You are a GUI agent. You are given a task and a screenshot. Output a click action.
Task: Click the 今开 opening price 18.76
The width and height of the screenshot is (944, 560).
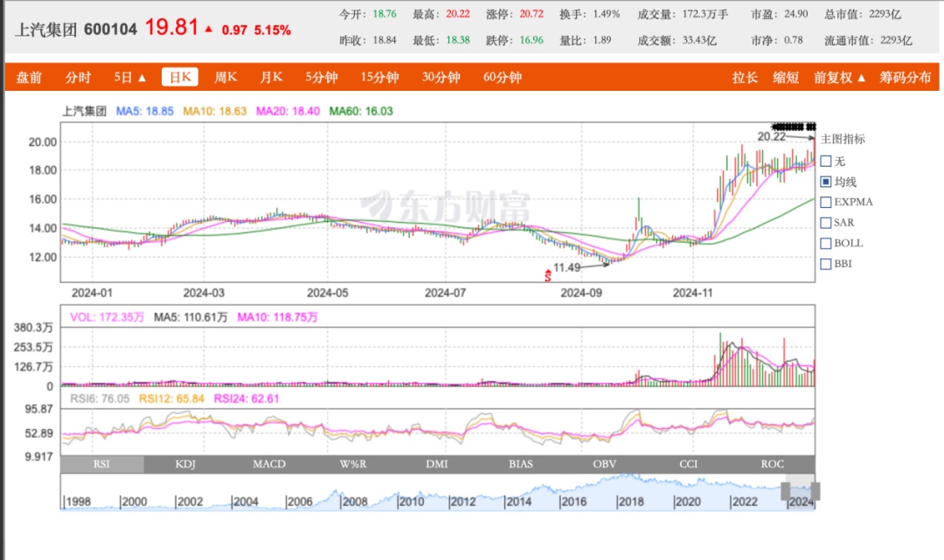385,14
